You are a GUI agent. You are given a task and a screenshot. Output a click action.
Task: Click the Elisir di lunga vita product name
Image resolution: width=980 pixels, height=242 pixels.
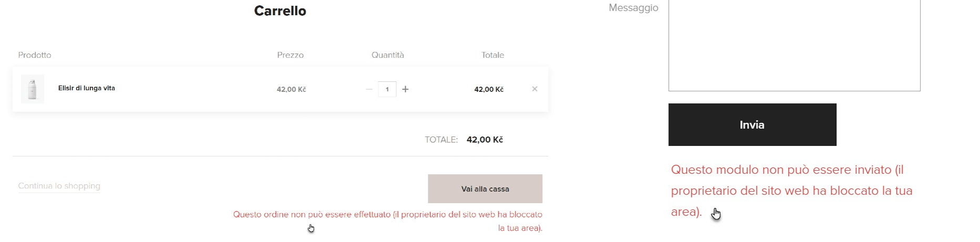(87, 88)
